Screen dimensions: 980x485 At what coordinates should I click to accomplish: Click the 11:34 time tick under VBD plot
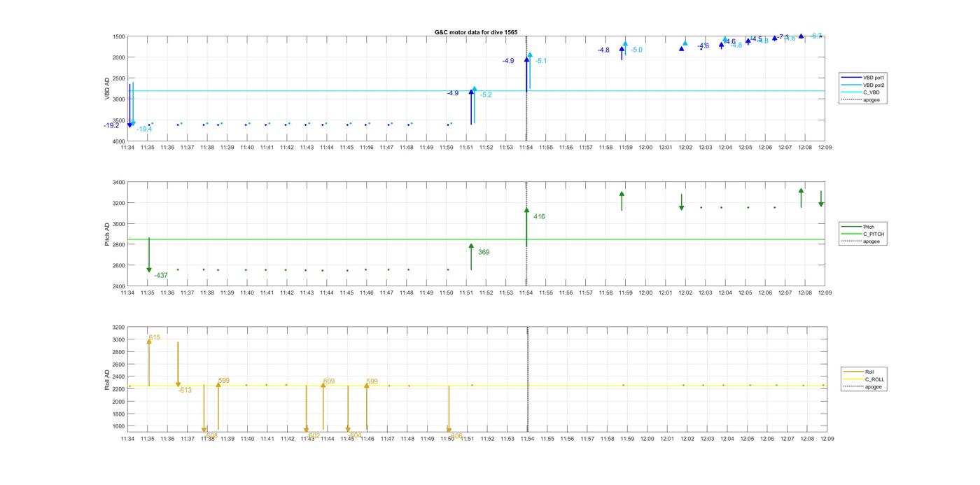(x=127, y=148)
